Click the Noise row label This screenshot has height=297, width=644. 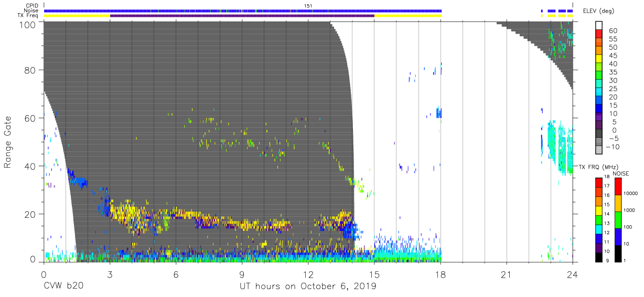tap(31, 10)
